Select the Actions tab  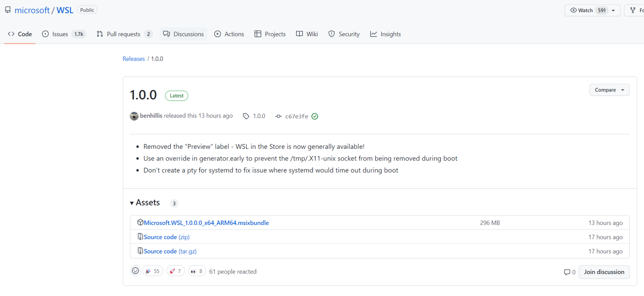(229, 34)
